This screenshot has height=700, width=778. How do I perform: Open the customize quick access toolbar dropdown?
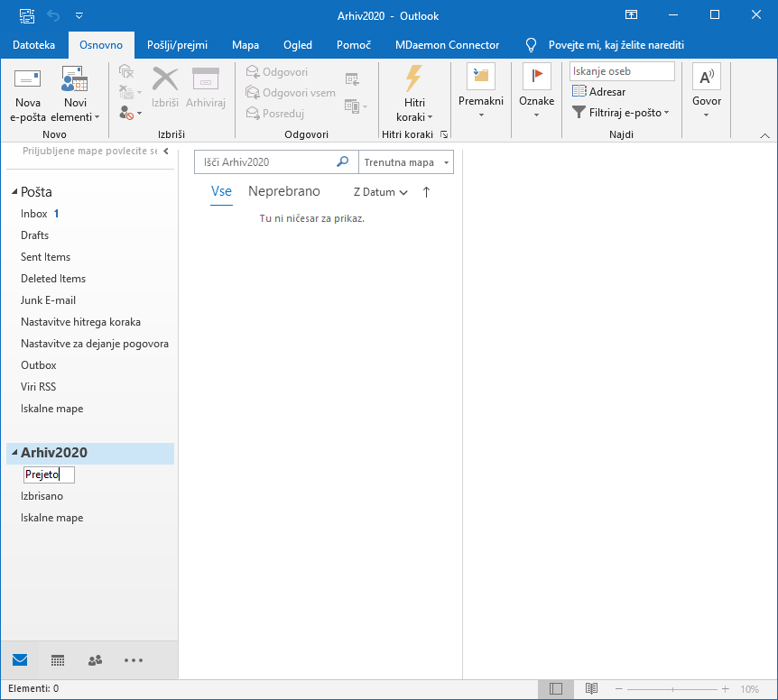point(79,16)
